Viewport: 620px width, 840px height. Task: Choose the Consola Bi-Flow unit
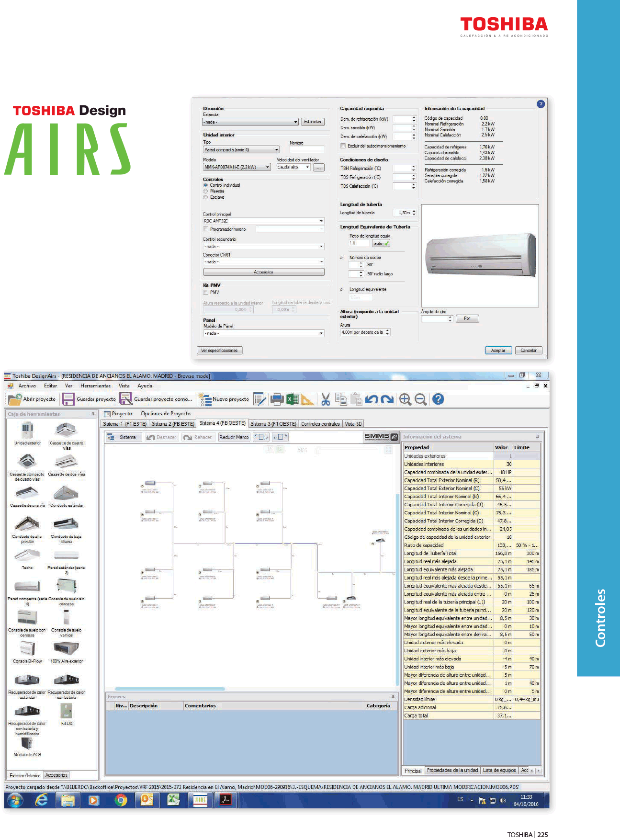[x=27, y=649]
